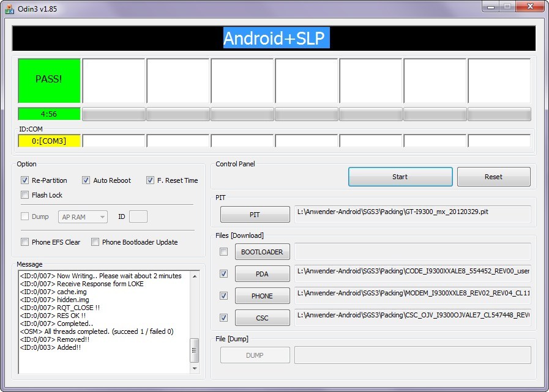
Task: Click the PHONE modem file path field
Action: [413, 295]
